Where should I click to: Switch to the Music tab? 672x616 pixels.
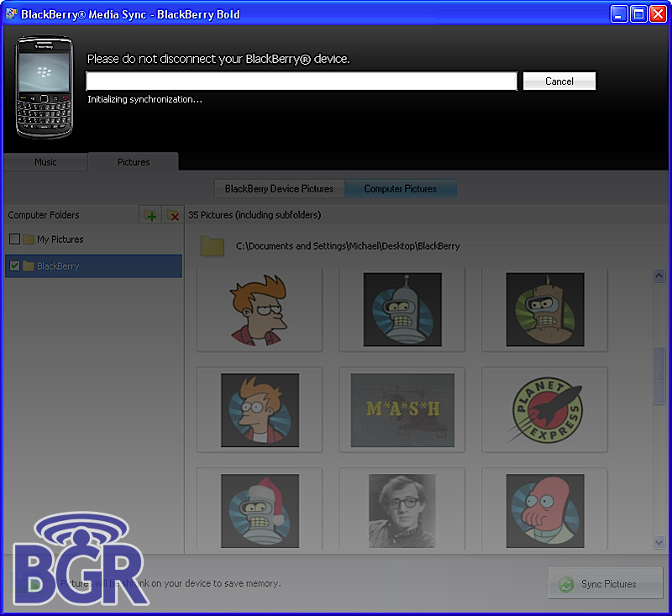click(45, 162)
